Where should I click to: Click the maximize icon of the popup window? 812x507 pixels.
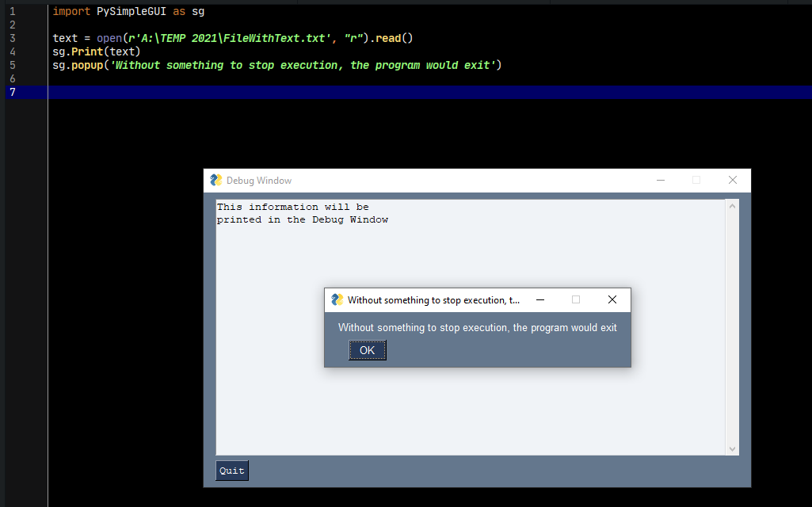(x=576, y=299)
